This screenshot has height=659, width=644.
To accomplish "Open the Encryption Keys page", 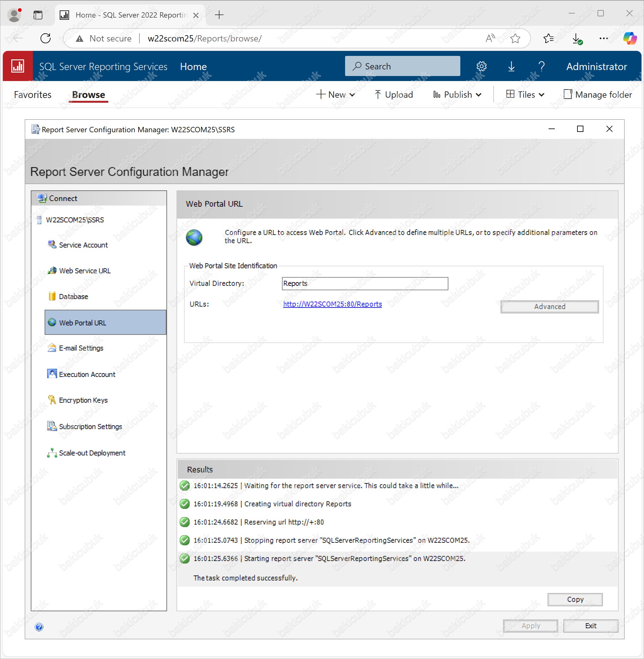I will click(83, 400).
